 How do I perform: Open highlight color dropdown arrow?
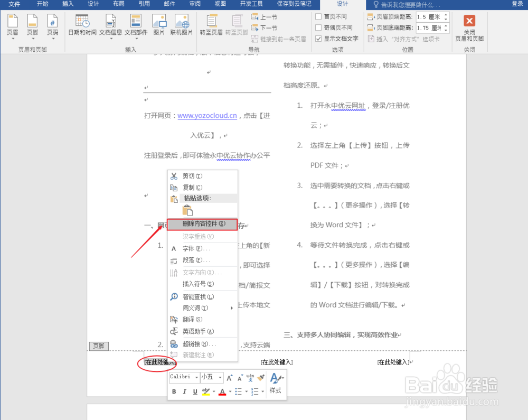click(x=214, y=391)
